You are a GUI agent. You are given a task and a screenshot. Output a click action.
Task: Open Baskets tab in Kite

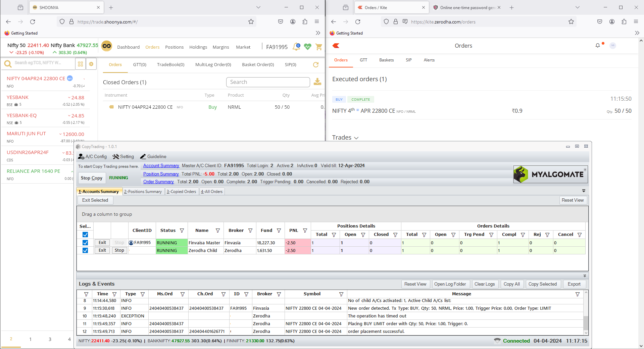[386, 60]
